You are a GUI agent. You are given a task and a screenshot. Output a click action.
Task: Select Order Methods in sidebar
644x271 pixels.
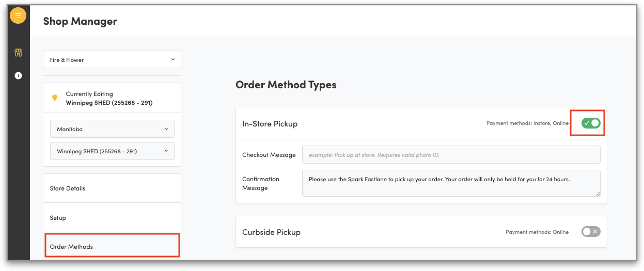(112, 246)
